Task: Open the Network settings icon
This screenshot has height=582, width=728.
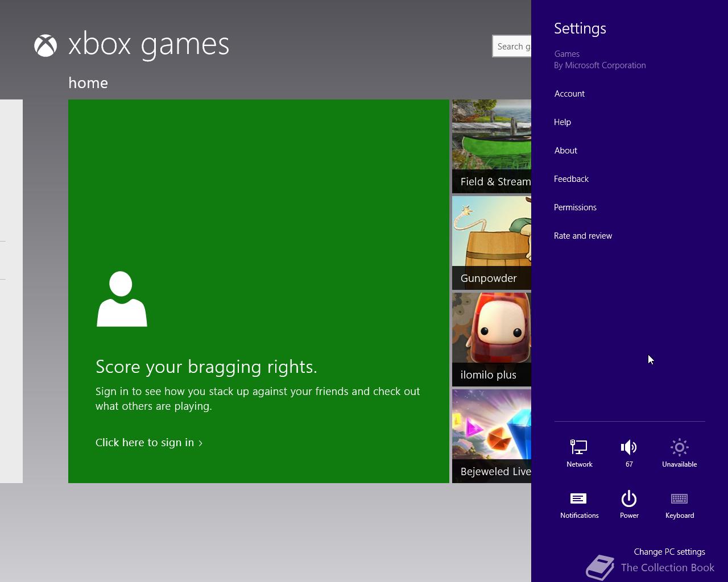Action: pyautogui.click(x=579, y=453)
